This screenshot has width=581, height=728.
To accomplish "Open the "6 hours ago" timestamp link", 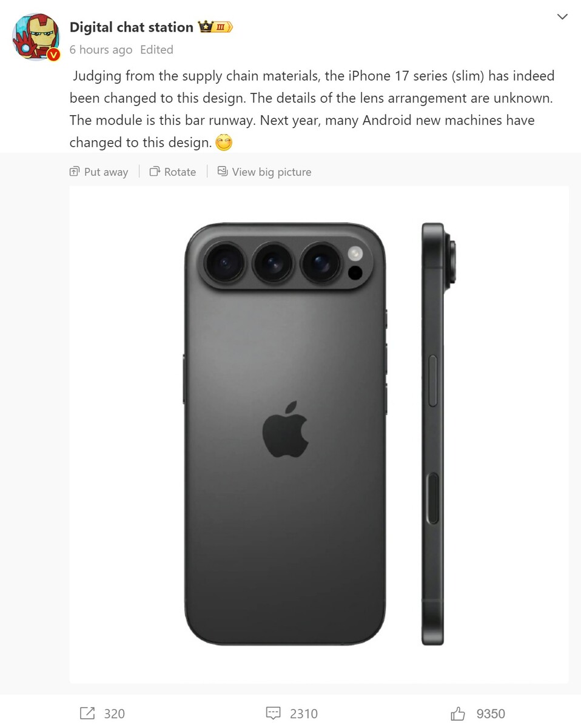I will [x=101, y=50].
